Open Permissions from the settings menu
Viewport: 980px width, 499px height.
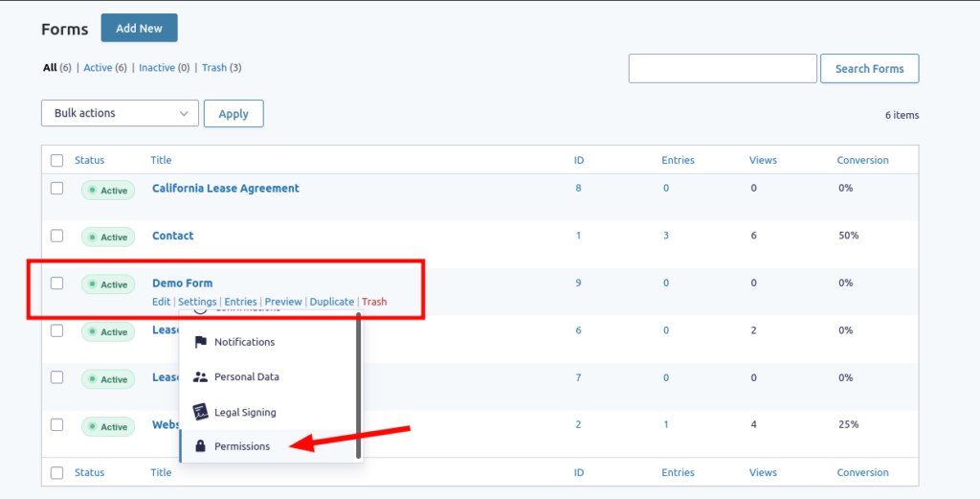click(x=270, y=446)
